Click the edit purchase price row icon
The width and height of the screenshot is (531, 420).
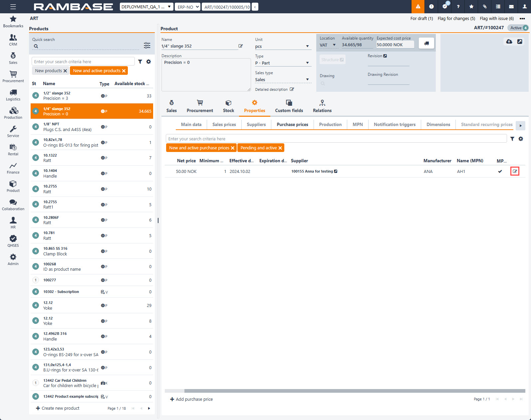515,171
